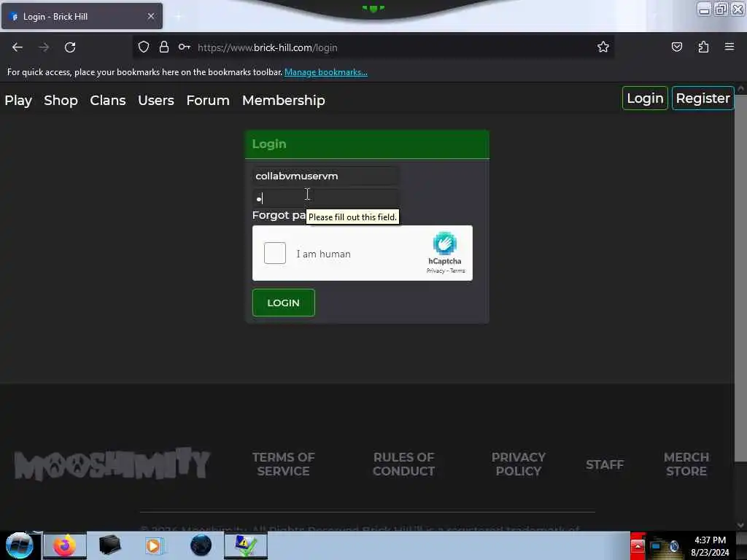This screenshot has height=560, width=747.
Task: Open the extensions puzzle icon
Action: coord(703,47)
